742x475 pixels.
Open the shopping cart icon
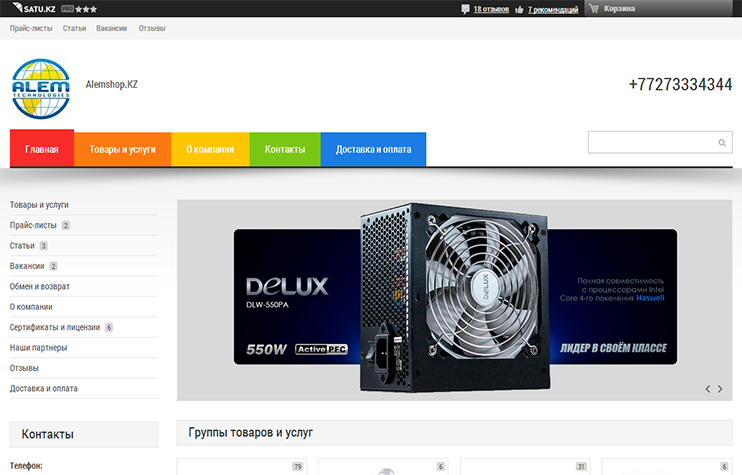[x=594, y=9]
